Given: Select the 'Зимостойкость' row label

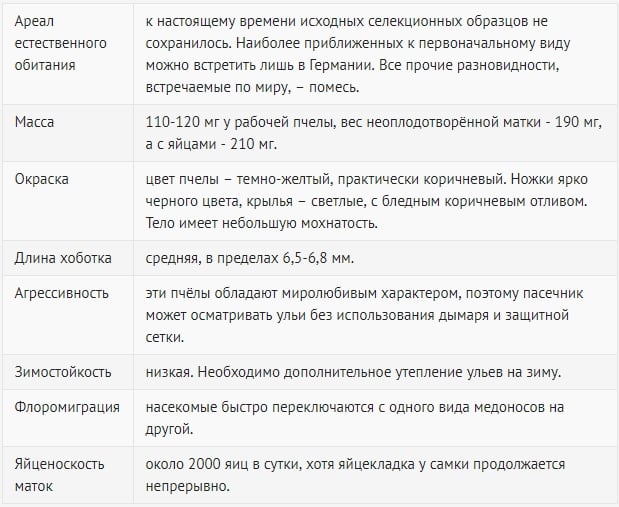Looking at the screenshot, I should pyautogui.click(x=63, y=372).
